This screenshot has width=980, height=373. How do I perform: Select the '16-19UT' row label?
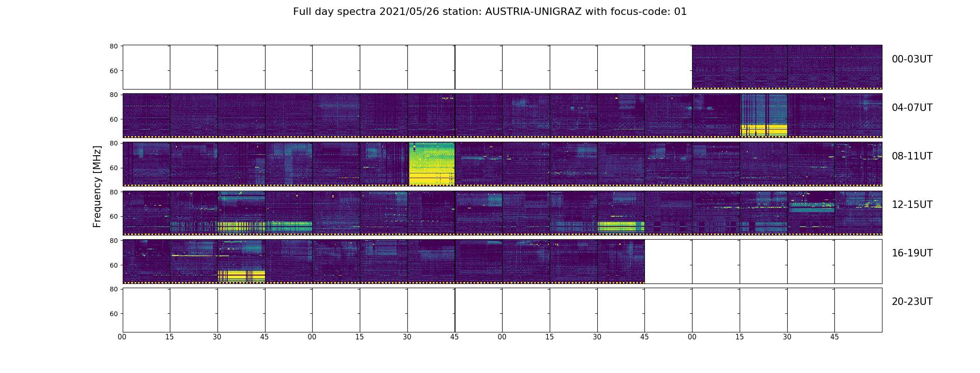[912, 253]
